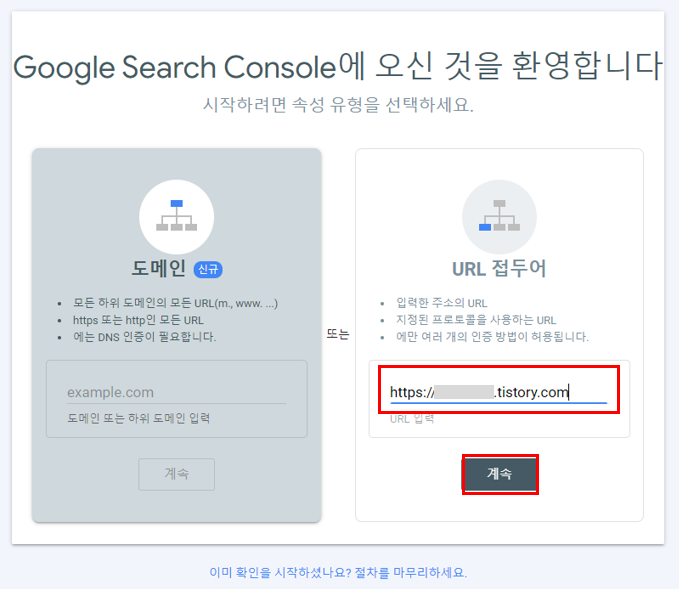Click the text https 또는 http인 모든 URL
679x589 pixels.
pyautogui.click(x=138, y=320)
